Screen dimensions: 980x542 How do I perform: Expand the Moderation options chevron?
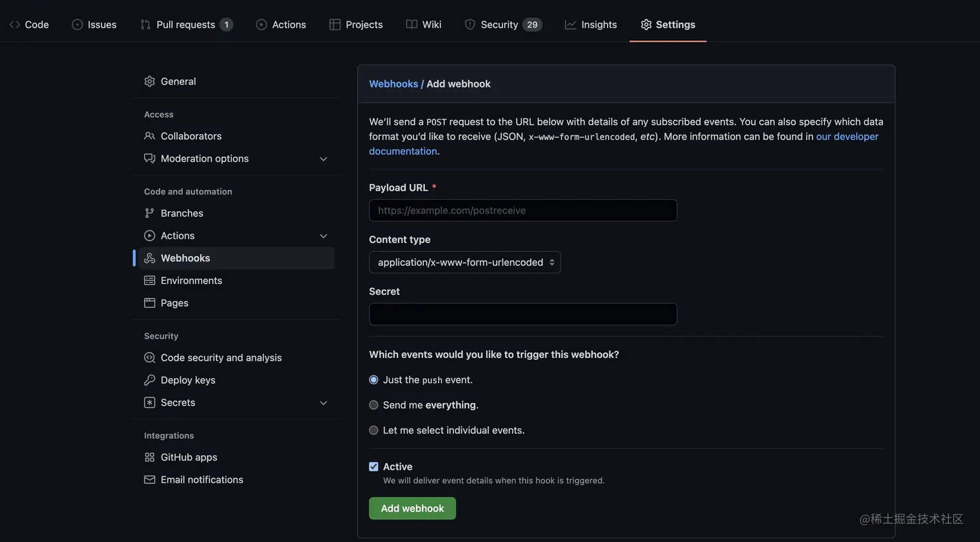click(323, 159)
